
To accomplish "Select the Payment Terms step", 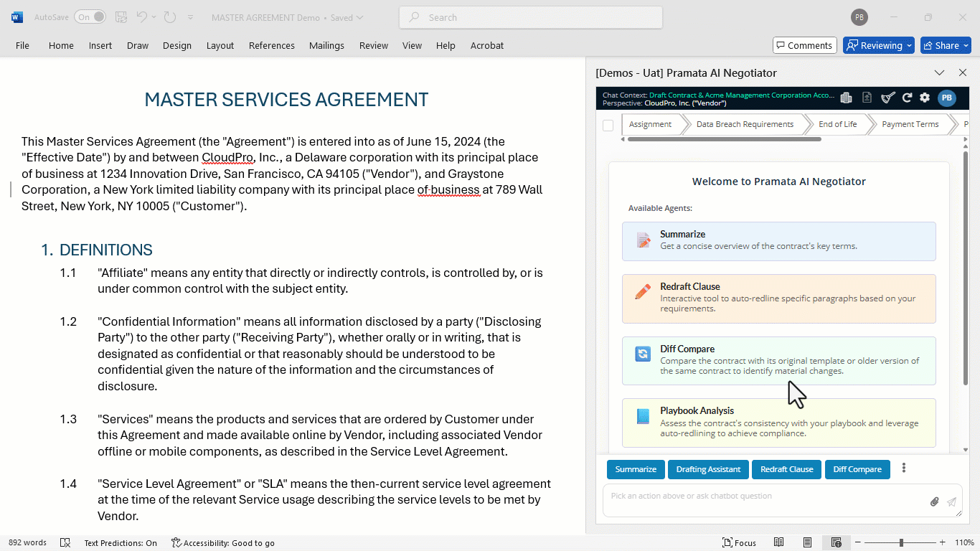I will 910,125.
